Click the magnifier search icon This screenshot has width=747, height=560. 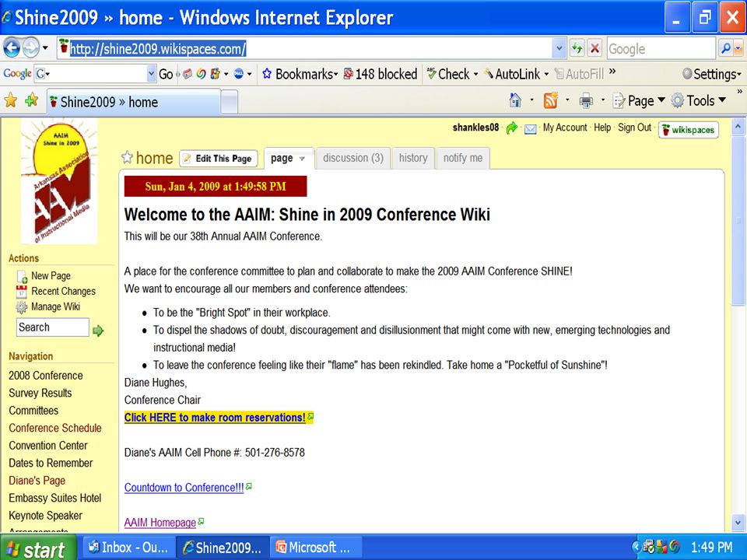[725, 48]
